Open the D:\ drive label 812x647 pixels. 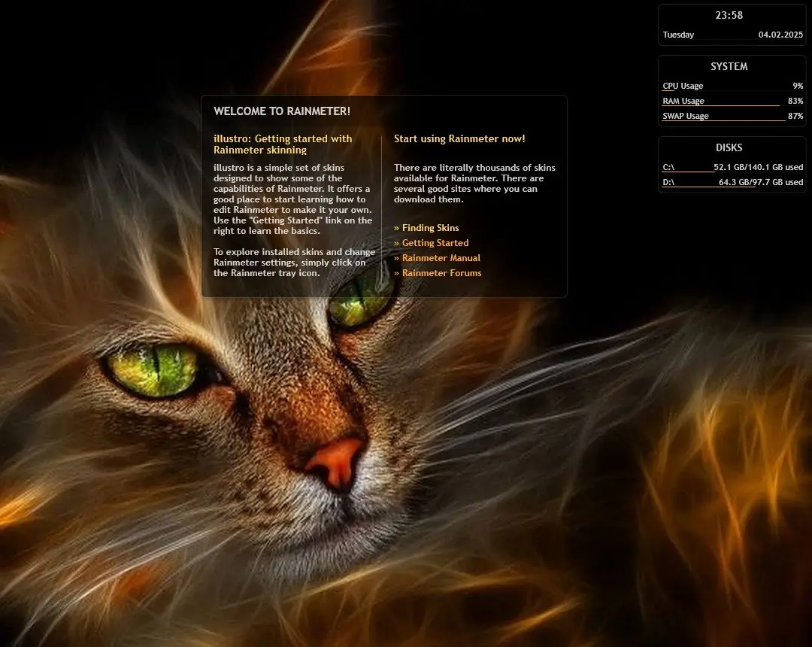pyautogui.click(x=668, y=182)
